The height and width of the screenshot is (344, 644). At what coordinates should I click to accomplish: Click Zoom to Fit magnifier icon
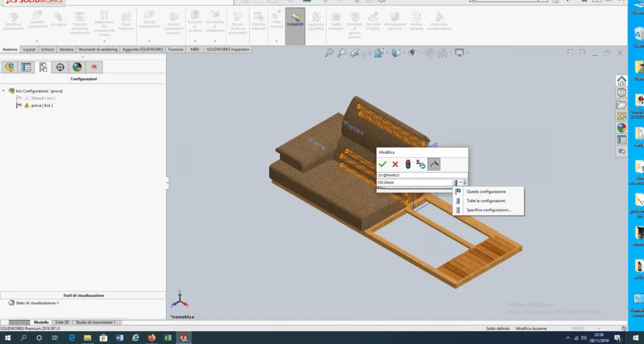329,53
